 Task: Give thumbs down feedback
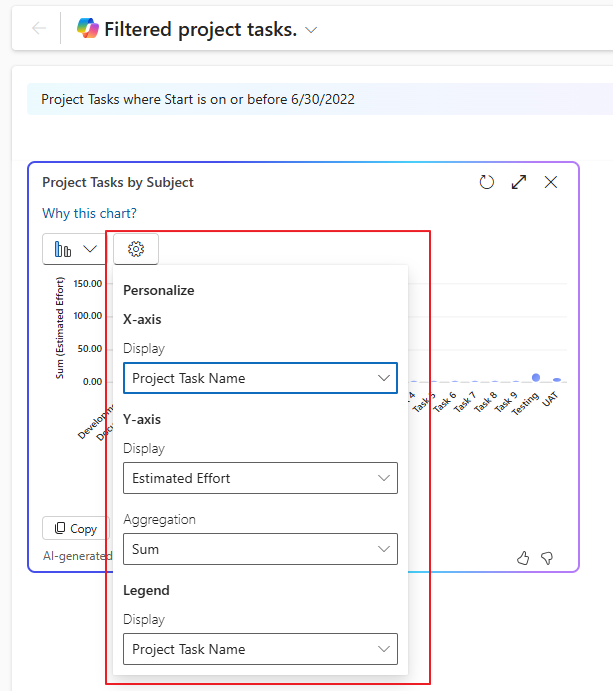547,558
